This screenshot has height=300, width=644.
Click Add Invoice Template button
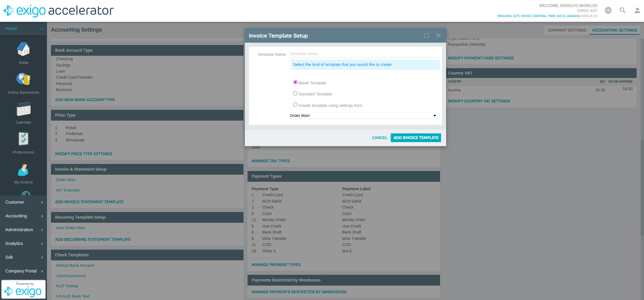pos(416,138)
